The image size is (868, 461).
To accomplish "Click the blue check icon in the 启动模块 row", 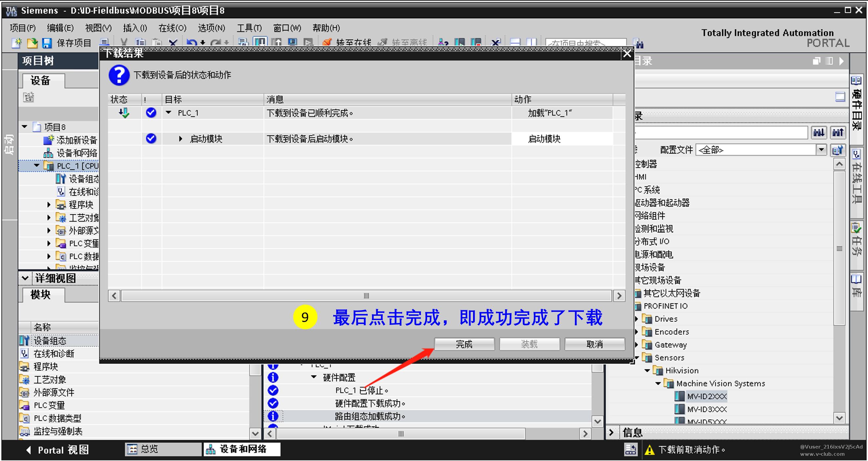I will coord(151,138).
